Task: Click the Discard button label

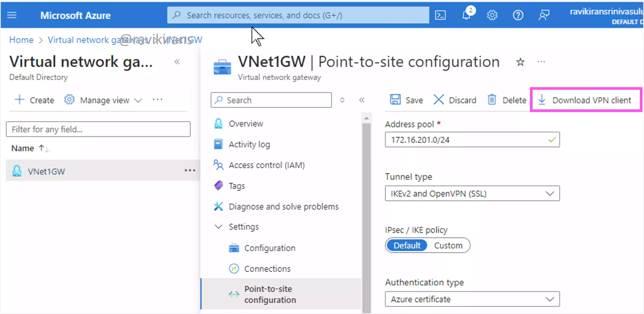Action: [462, 100]
